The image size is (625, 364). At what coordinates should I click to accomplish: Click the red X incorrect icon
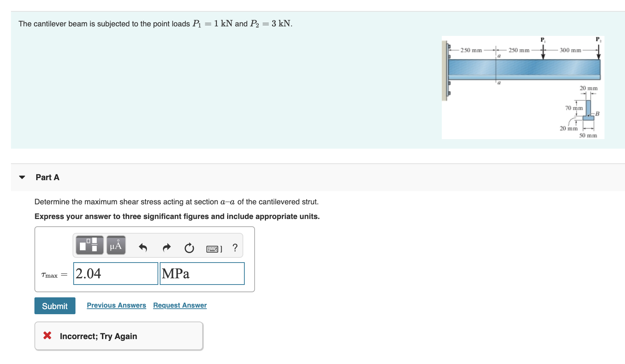(x=47, y=335)
